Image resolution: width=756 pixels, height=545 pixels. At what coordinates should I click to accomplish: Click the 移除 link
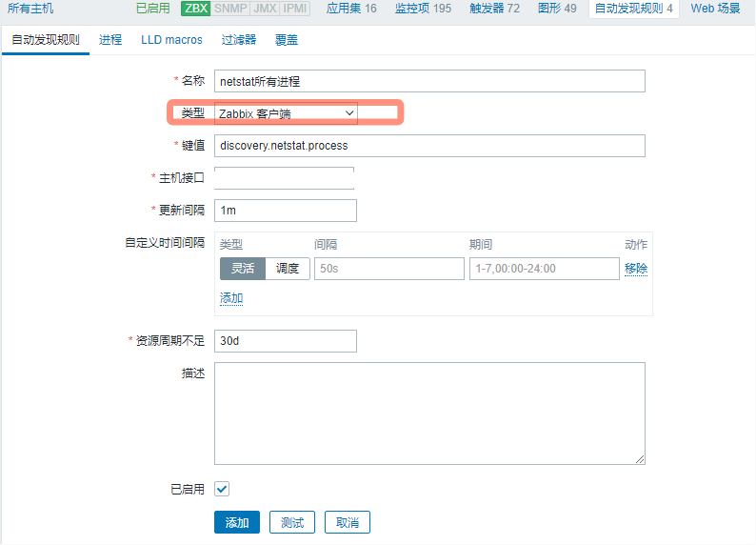(x=636, y=268)
